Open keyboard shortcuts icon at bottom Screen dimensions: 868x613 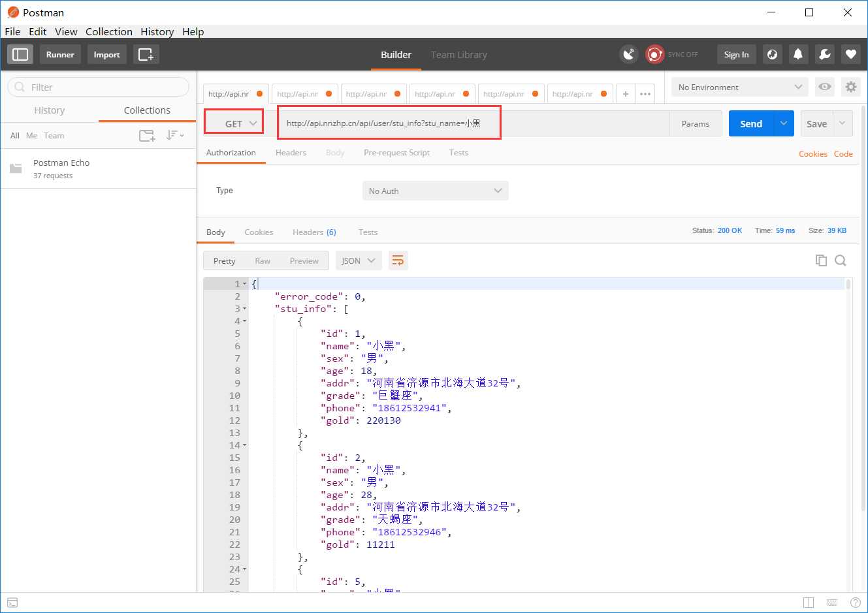tap(832, 603)
